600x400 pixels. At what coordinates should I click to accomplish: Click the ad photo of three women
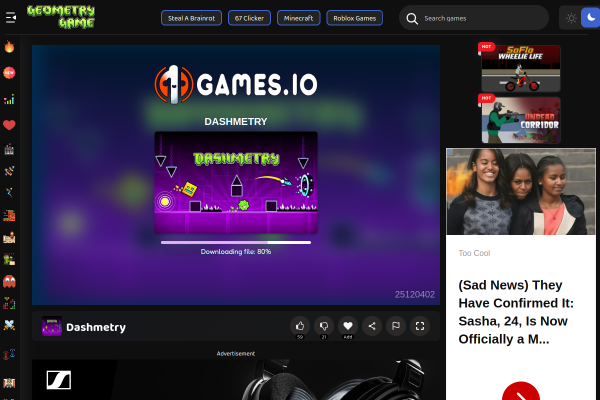tap(521, 191)
